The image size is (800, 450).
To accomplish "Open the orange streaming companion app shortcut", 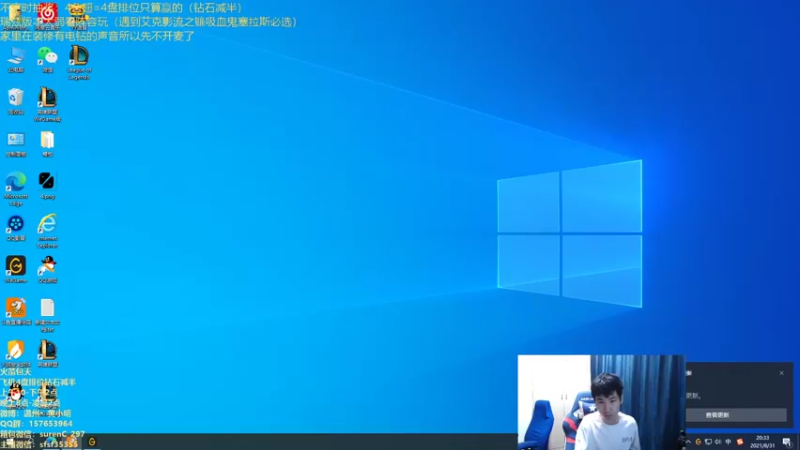I will pyautogui.click(x=16, y=311).
